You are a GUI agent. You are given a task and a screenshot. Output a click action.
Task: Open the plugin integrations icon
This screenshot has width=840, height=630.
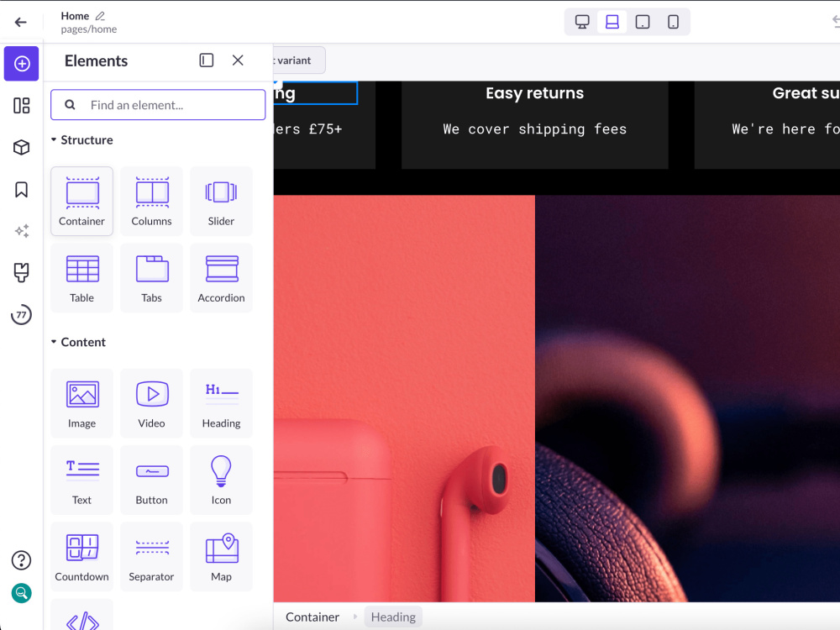pos(22,273)
